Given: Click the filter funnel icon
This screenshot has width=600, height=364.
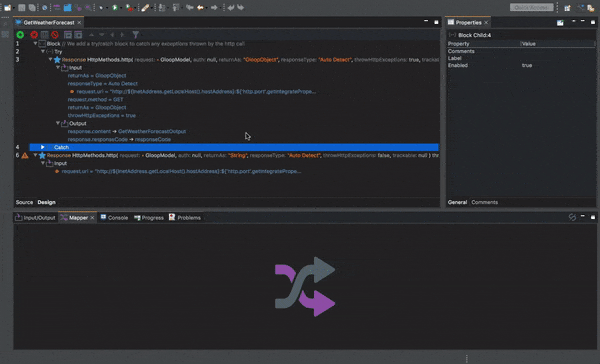Looking at the screenshot, I should (x=135, y=35).
